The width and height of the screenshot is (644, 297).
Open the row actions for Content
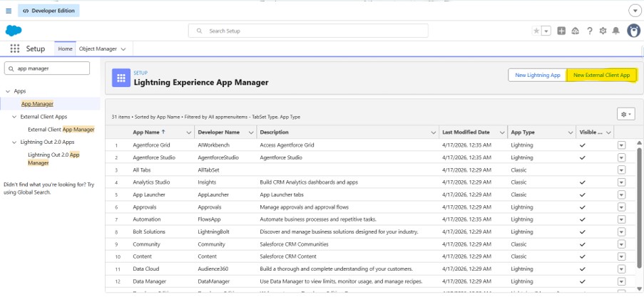pos(621,256)
